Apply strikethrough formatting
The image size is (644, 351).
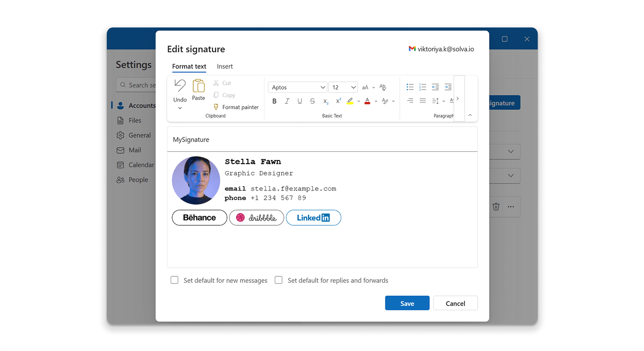click(312, 101)
